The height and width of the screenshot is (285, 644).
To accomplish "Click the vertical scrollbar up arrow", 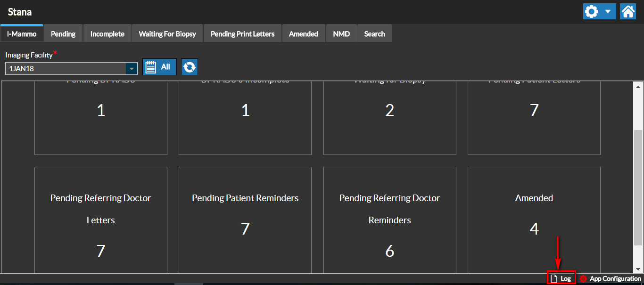I will [639, 87].
